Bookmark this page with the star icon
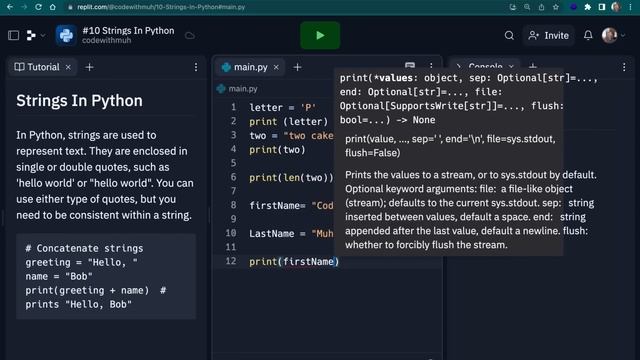 click(556, 7)
